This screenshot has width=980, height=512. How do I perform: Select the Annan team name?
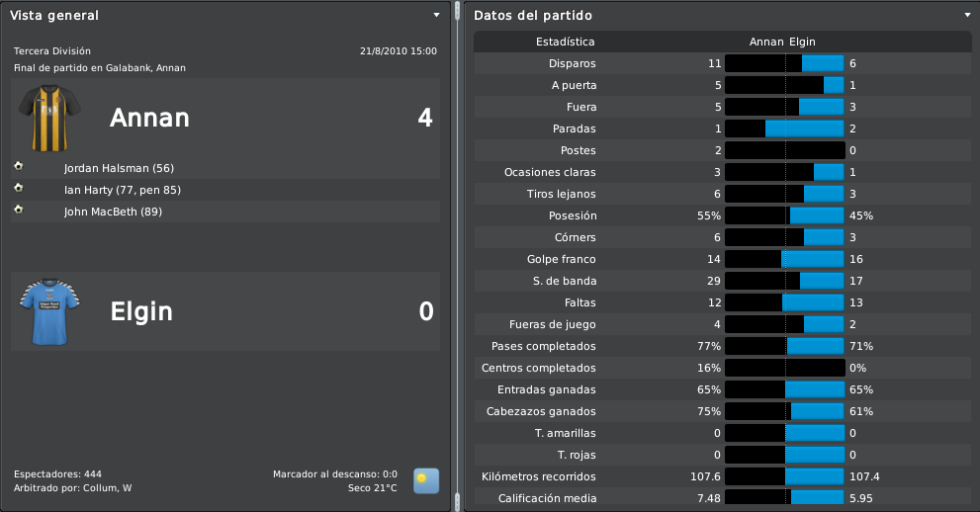pyautogui.click(x=149, y=118)
